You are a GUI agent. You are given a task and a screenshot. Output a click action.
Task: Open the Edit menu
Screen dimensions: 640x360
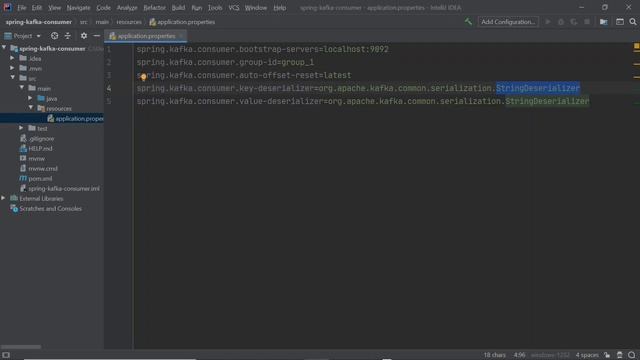(x=37, y=8)
